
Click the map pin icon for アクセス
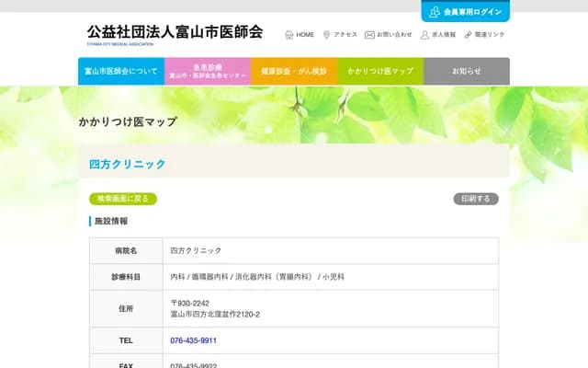point(326,35)
